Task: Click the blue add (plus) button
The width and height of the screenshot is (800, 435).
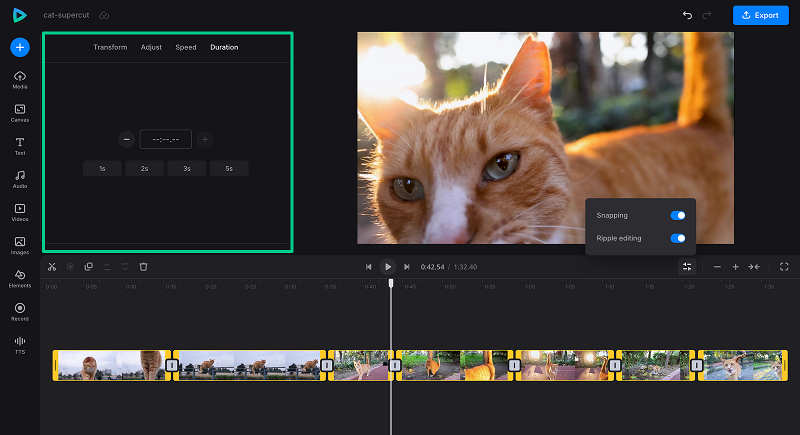Action: pyautogui.click(x=20, y=47)
